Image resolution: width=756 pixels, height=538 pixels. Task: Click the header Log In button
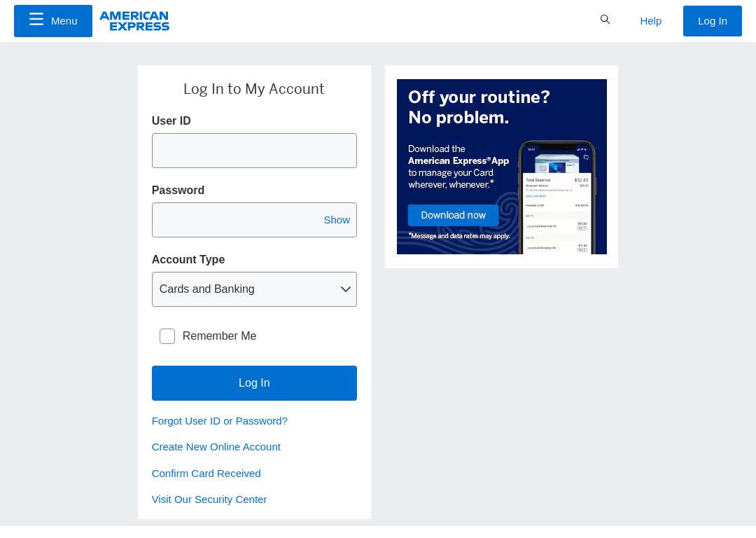(712, 21)
